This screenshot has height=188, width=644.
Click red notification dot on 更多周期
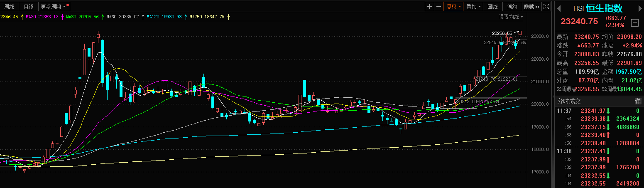point(68,5)
